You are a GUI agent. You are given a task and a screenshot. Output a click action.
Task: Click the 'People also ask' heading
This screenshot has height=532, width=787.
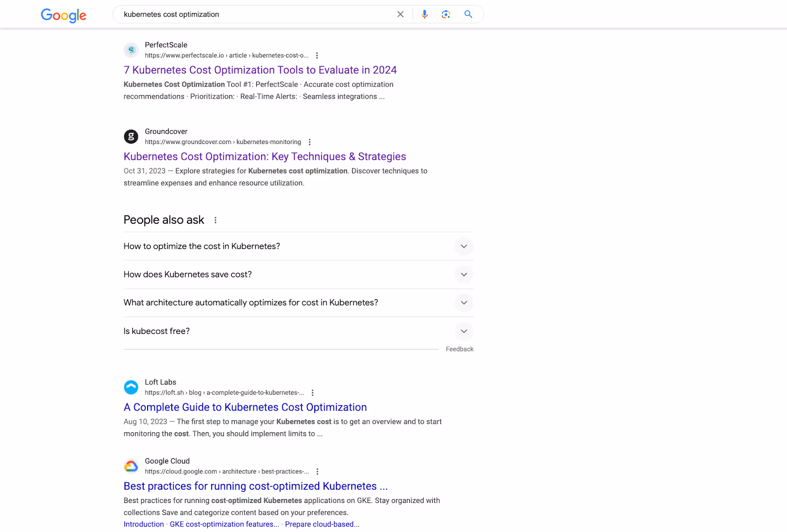click(x=164, y=220)
